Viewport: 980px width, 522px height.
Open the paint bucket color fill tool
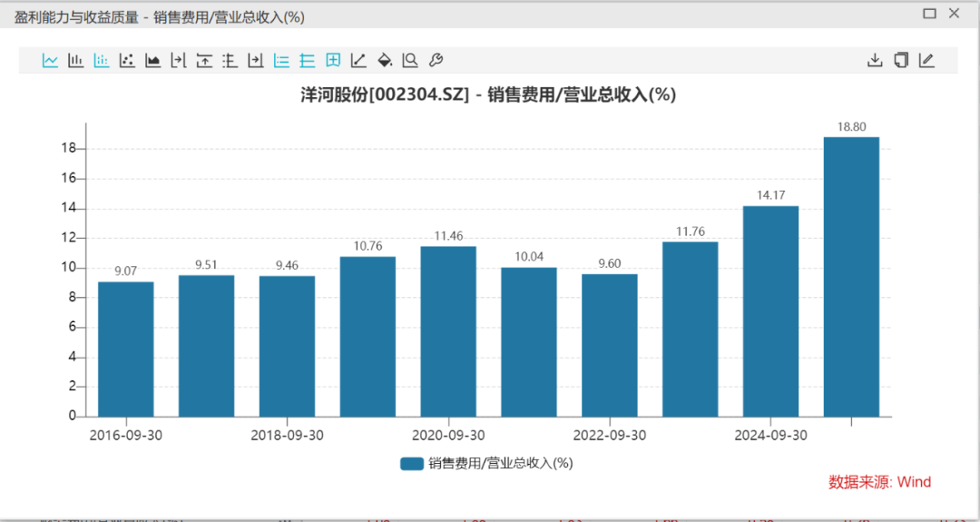[x=384, y=61]
